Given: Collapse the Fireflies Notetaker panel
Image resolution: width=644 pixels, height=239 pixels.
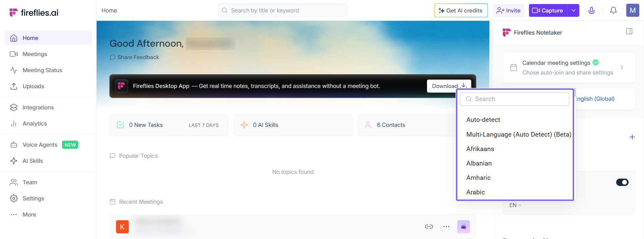Looking at the screenshot, I should pos(629,31).
